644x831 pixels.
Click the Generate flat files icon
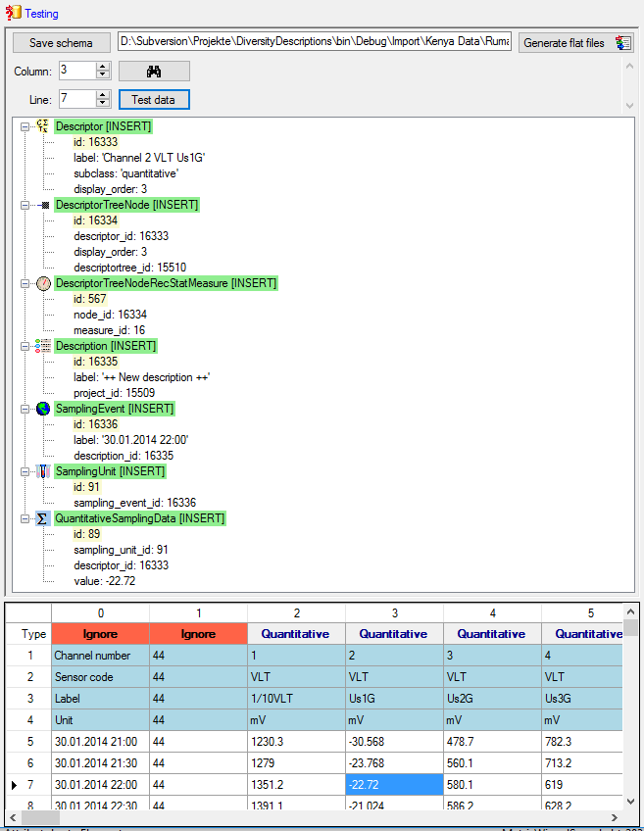click(622, 43)
